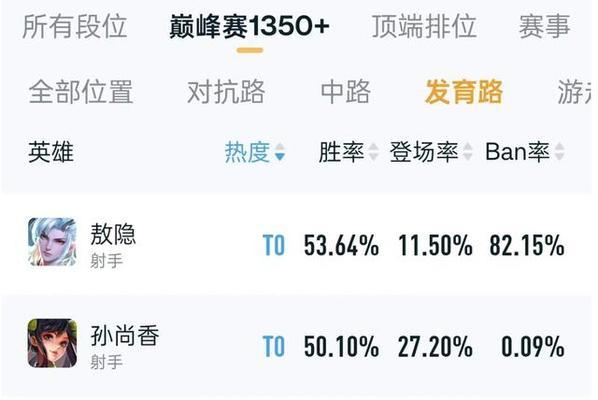Sort by 登场率 arrow icon

point(468,152)
